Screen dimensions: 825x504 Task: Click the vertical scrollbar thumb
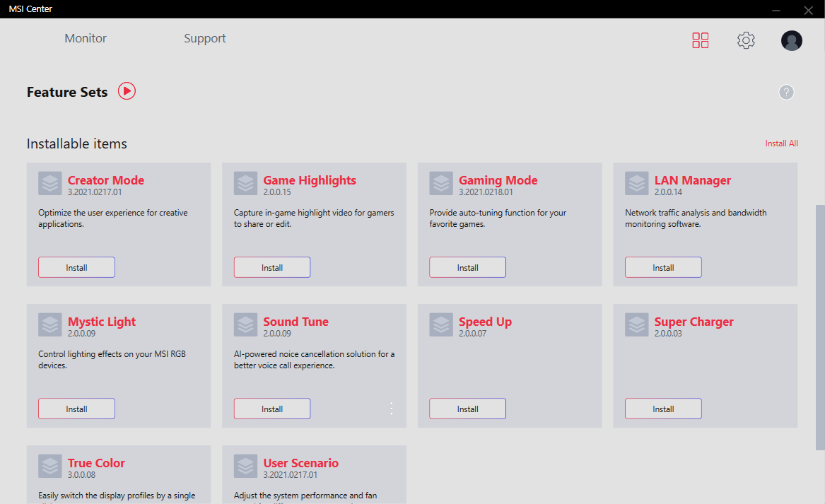point(820,327)
